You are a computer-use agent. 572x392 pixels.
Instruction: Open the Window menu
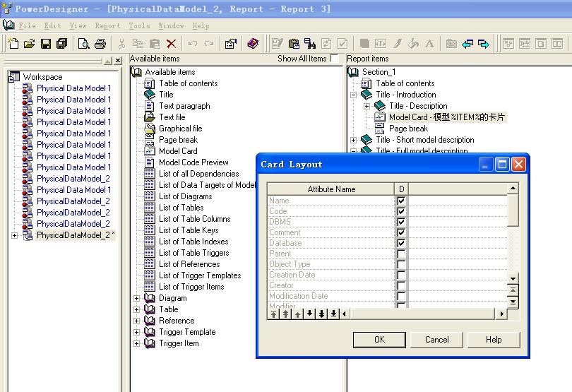pyautogui.click(x=171, y=25)
